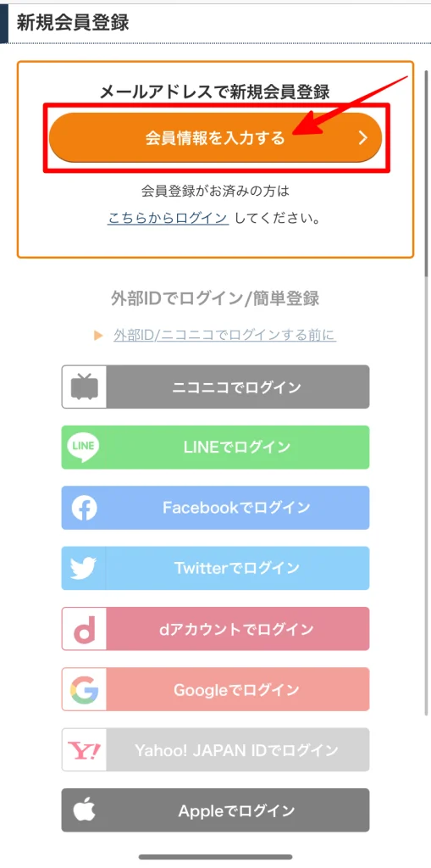Image resolution: width=431 pixels, height=868 pixels.
Task: Open the こちらからログイン link
Action: 168,218
